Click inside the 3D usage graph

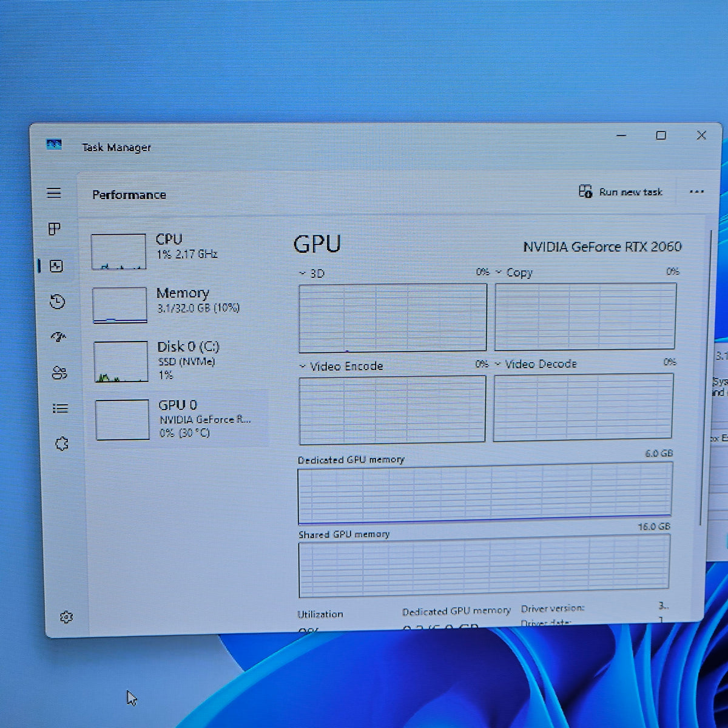(x=393, y=317)
